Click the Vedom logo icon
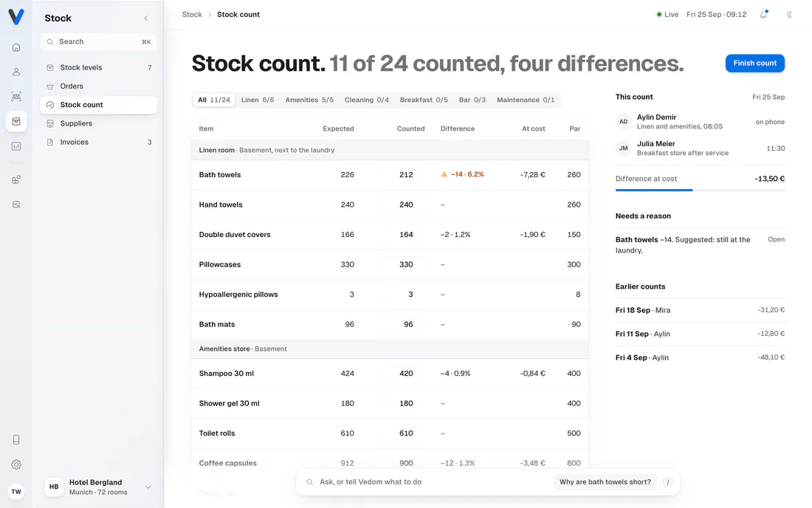Image resolution: width=812 pixels, height=508 pixels. 16,16
